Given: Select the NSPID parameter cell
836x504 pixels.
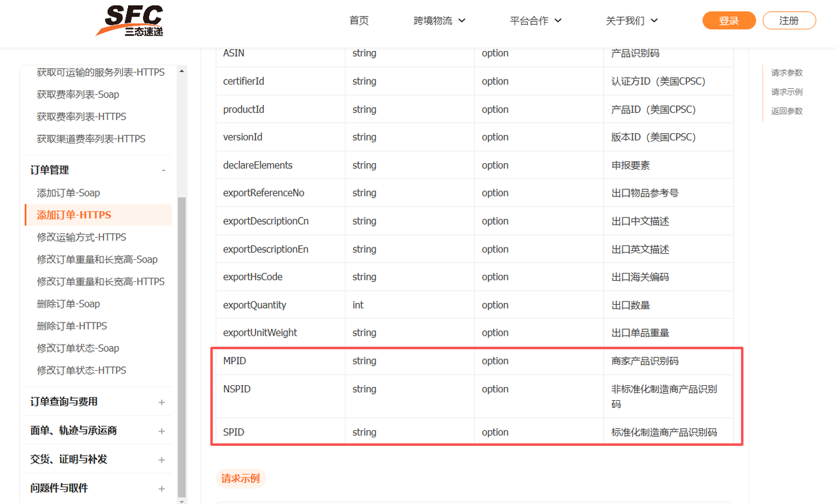Looking at the screenshot, I should coord(281,396).
